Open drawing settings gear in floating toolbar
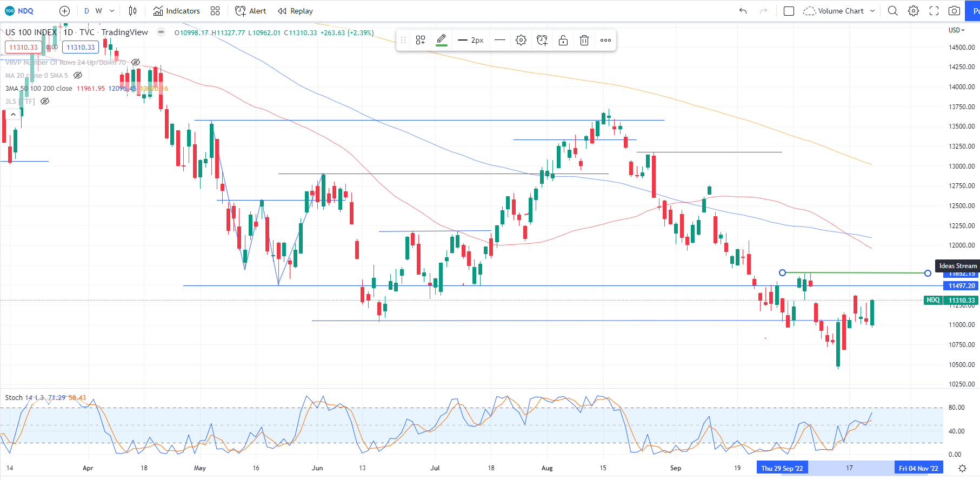The width and height of the screenshot is (980, 480). click(x=521, y=40)
